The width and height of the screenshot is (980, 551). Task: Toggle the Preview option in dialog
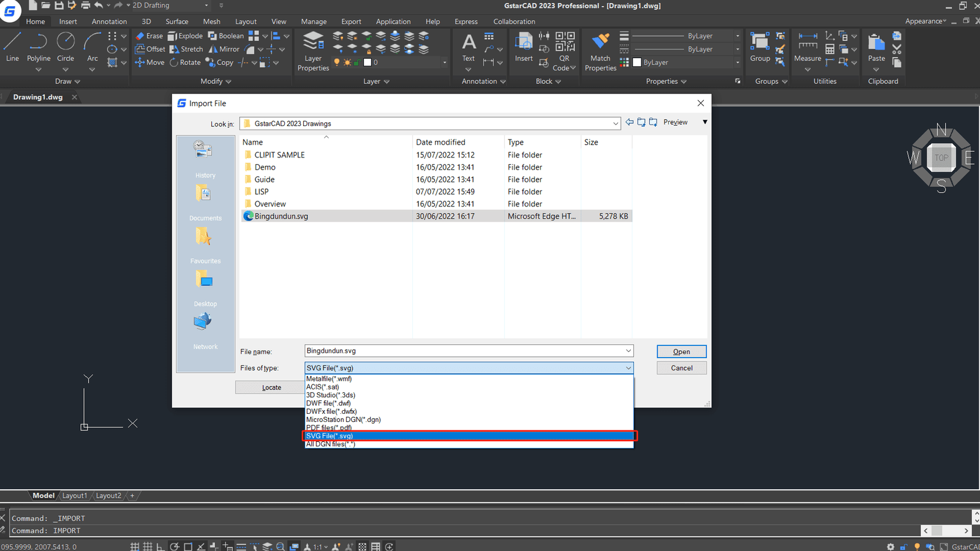coord(675,122)
